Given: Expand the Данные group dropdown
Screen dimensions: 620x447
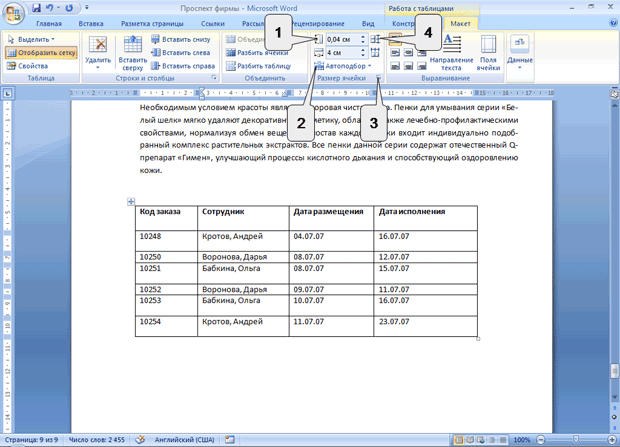Looking at the screenshot, I should point(520,53).
